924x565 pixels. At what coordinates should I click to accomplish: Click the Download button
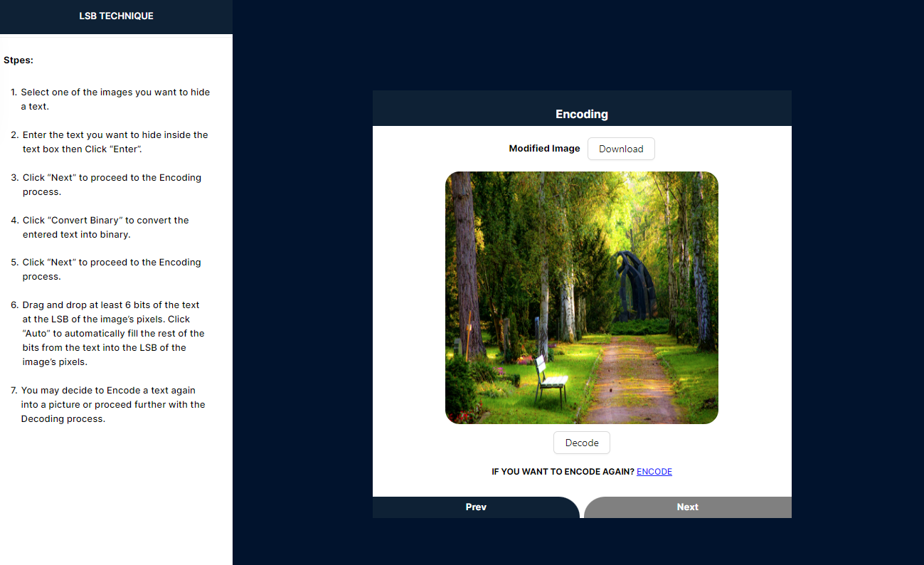(620, 149)
